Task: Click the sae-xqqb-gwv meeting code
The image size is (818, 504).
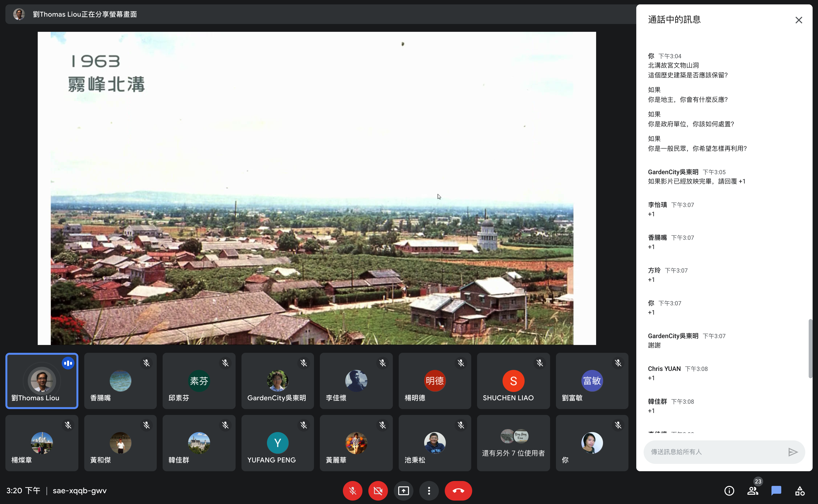Action: (x=79, y=491)
